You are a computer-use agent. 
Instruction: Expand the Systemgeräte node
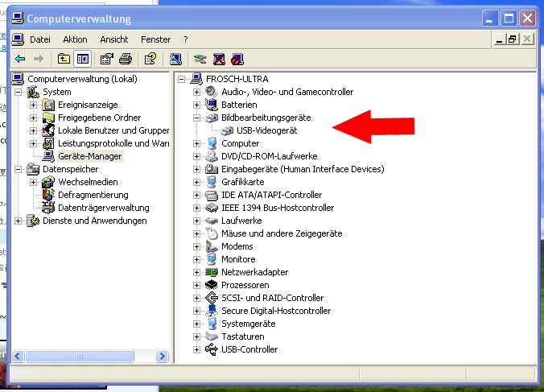coord(196,324)
